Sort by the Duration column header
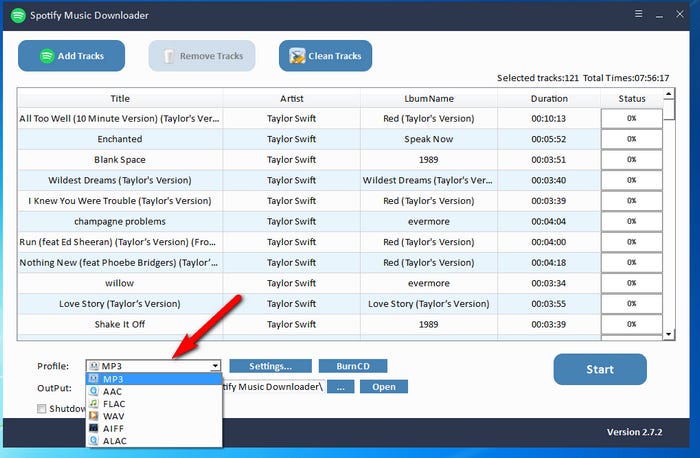Viewport: 700px width, 458px height. click(x=549, y=98)
